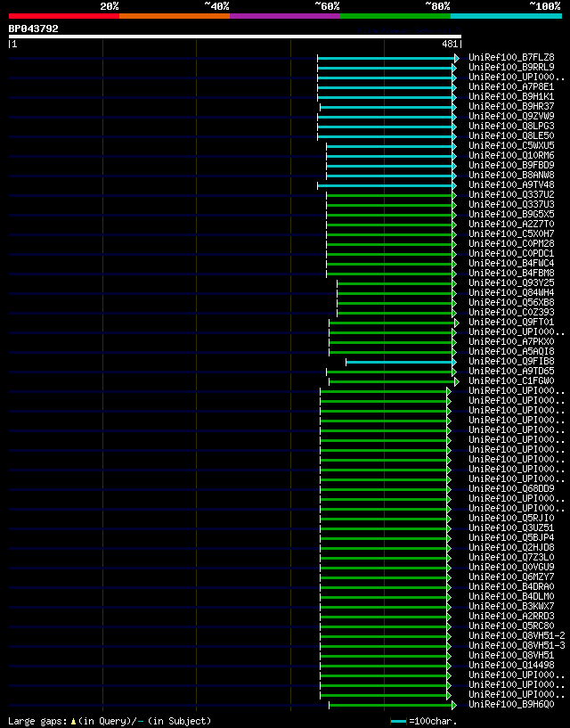Select the UniRef100_Q14498 hit
The image size is (570, 728).
pos(511,665)
